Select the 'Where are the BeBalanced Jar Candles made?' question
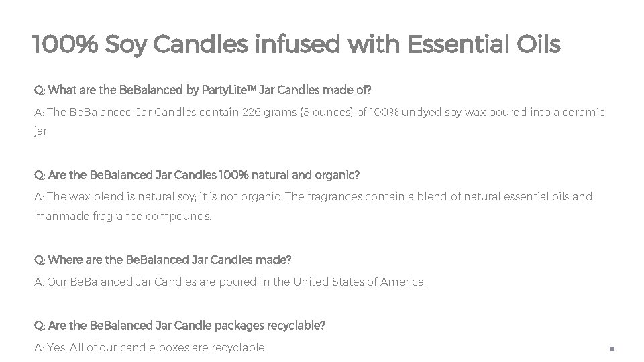 [162, 260]
